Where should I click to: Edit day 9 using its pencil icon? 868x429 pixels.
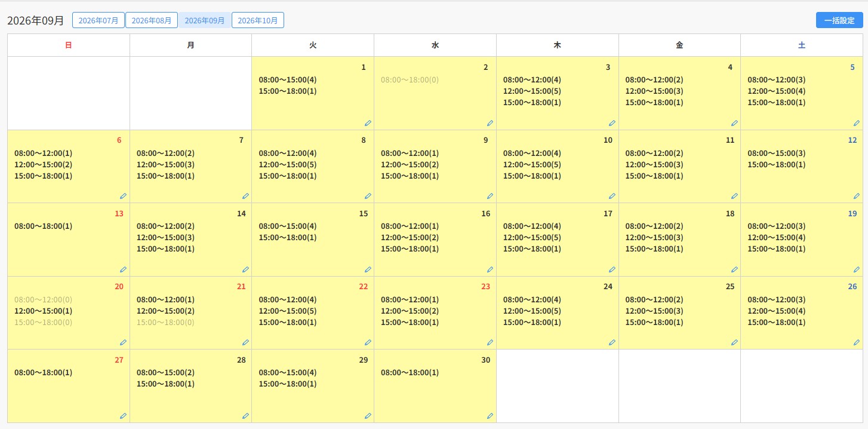click(490, 196)
